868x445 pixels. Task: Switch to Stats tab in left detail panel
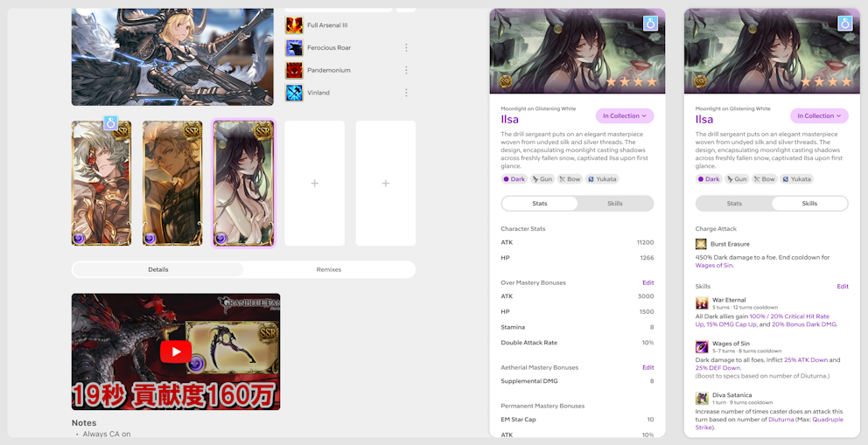point(540,204)
